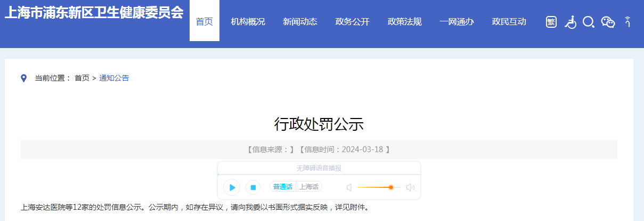Open the 首页 navigation tab
Viewport: 644px width, 221px height.
[205, 22]
